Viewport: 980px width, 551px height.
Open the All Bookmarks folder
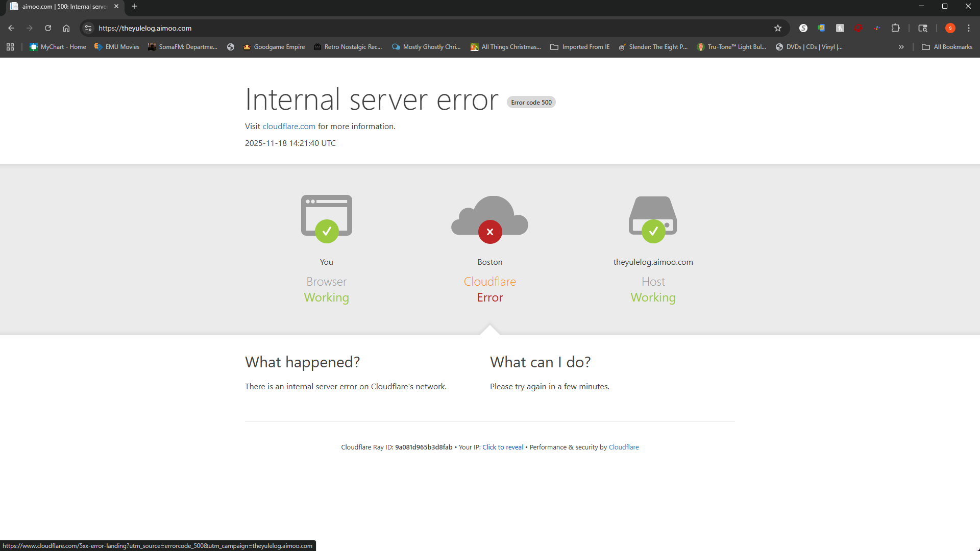tap(947, 47)
